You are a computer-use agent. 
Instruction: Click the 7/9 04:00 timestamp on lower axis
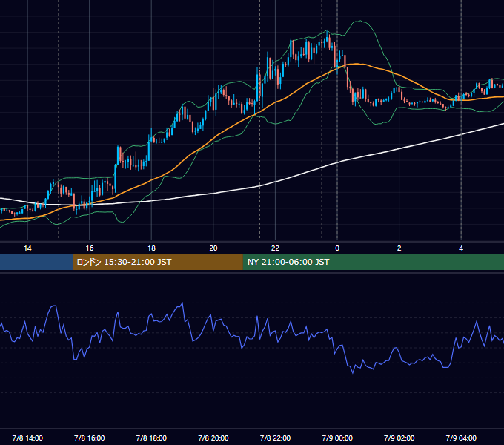(x=461, y=438)
